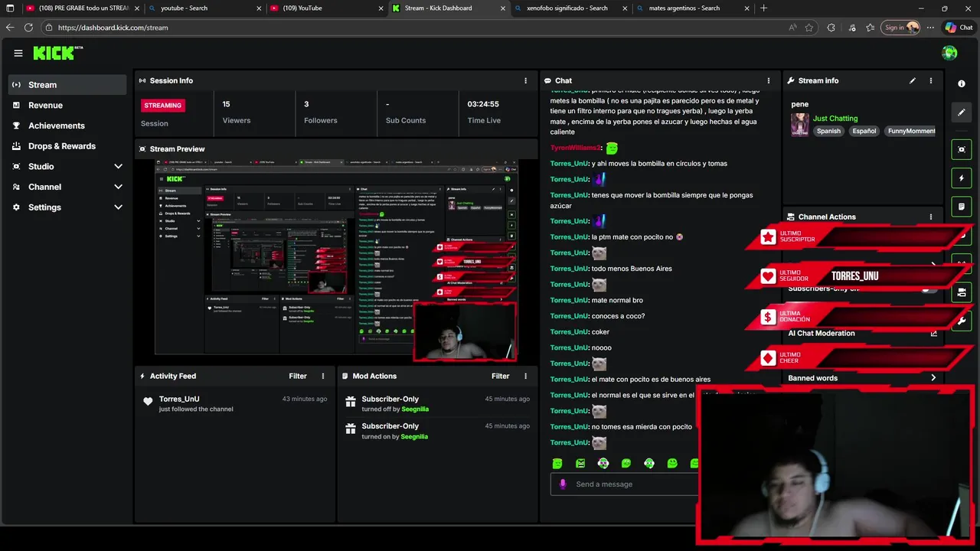Click chat message 'mate normal bro'
This screenshot has width=980, height=551.
coord(617,300)
